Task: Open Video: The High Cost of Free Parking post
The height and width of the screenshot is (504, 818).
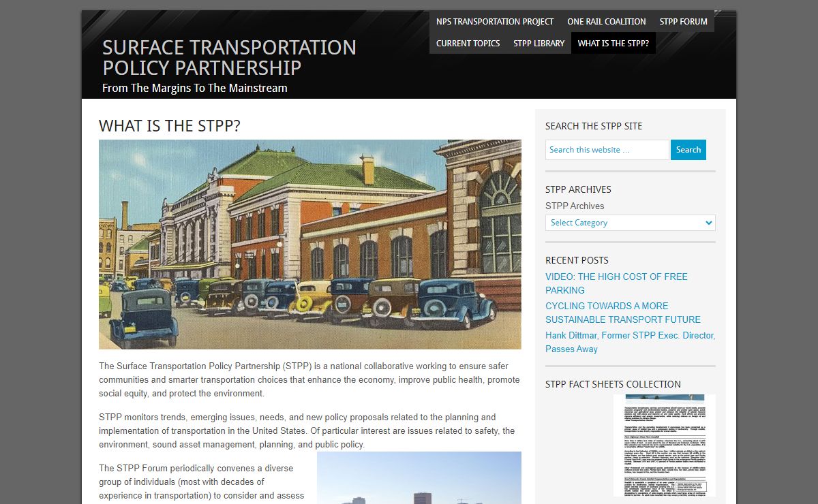Action: (x=616, y=283)
